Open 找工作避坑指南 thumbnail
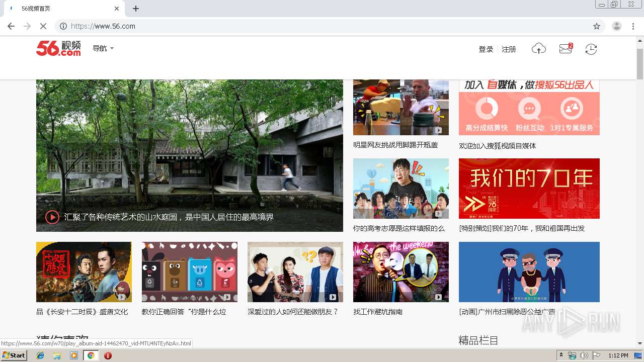The width and height of the screenshot is (644, 362). click(x=401, y=272)
